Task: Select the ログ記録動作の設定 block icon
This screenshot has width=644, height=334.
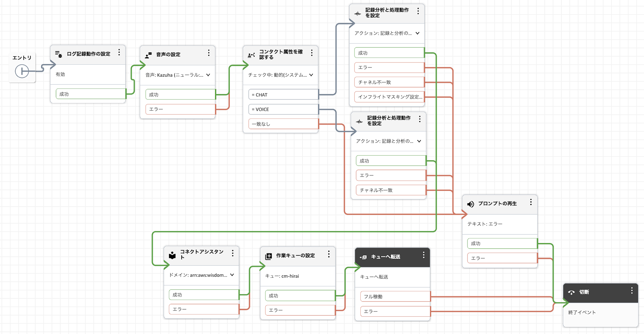Action: [x=59, y=54]
